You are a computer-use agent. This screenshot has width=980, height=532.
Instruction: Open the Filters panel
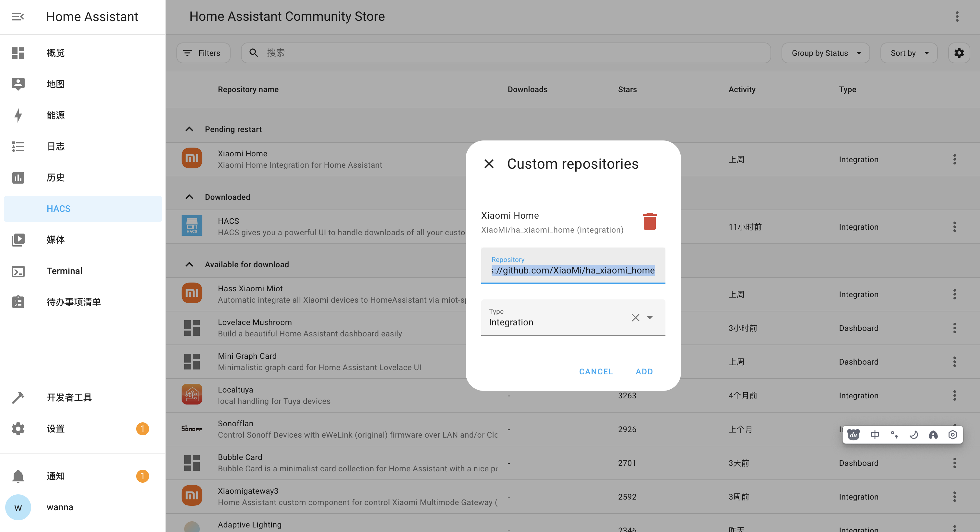point(204,53)
